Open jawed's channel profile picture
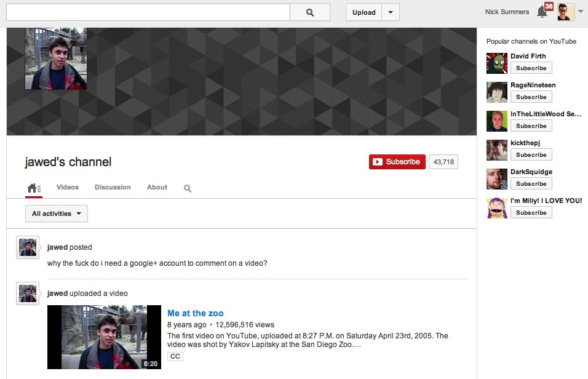 click(56, 58)
